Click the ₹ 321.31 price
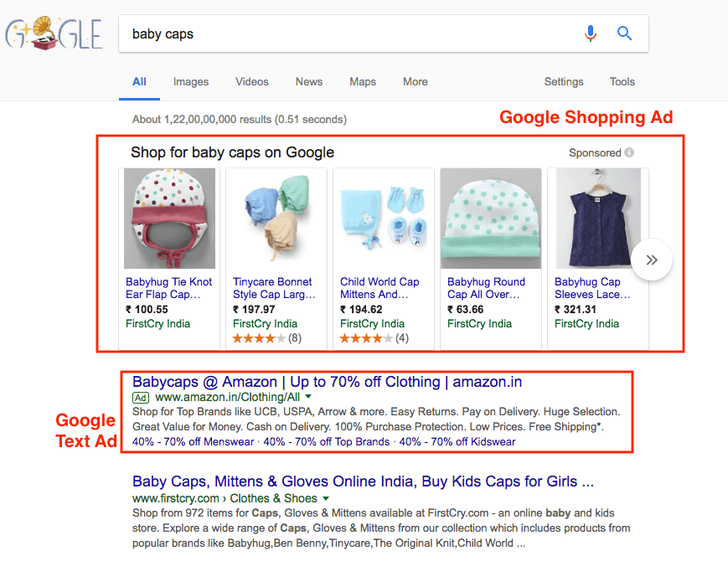The image size is (728, 561). point(576,310)
